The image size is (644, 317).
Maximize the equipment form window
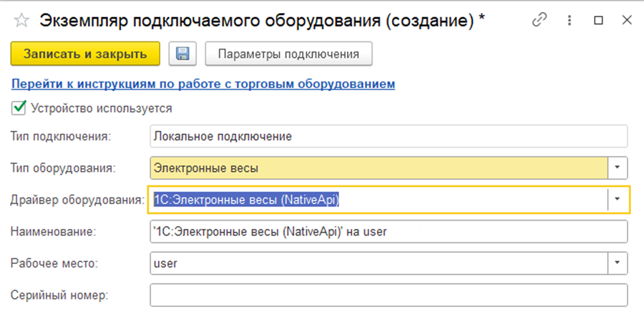pos(598,21)
